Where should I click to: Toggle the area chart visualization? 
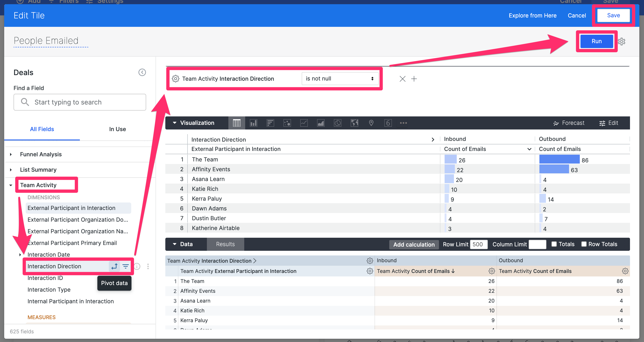[x=321, y=123]
